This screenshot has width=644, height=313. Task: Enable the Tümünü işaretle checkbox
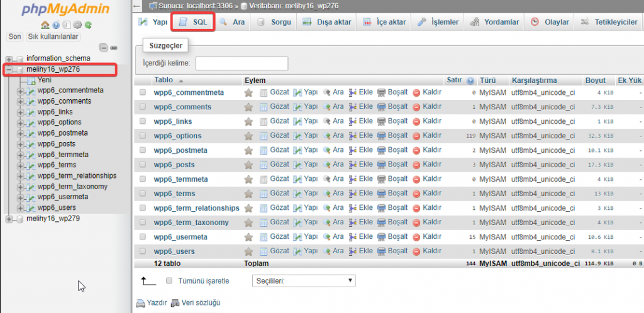pyautogui.click(x=169, y=281)
